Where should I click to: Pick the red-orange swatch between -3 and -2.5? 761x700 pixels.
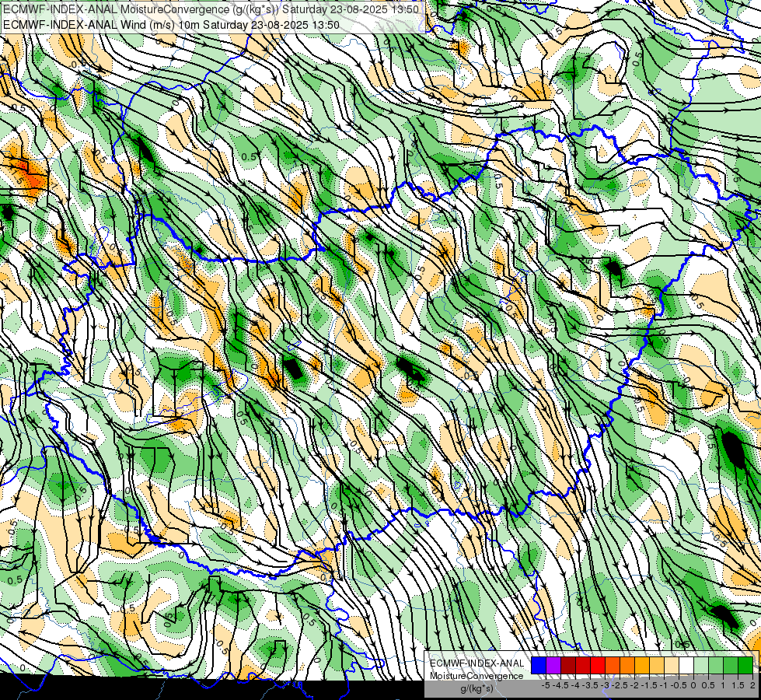613,665
